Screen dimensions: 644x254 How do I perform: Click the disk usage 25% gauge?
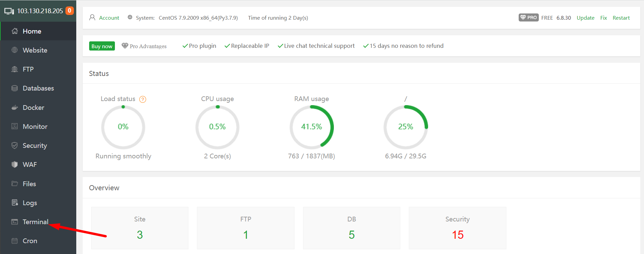click(x=405, y=127)
